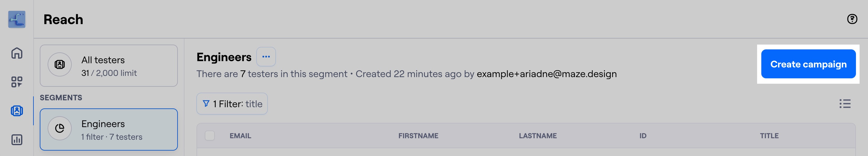Tick the select-all testers checkbox

tap(209, 136)
